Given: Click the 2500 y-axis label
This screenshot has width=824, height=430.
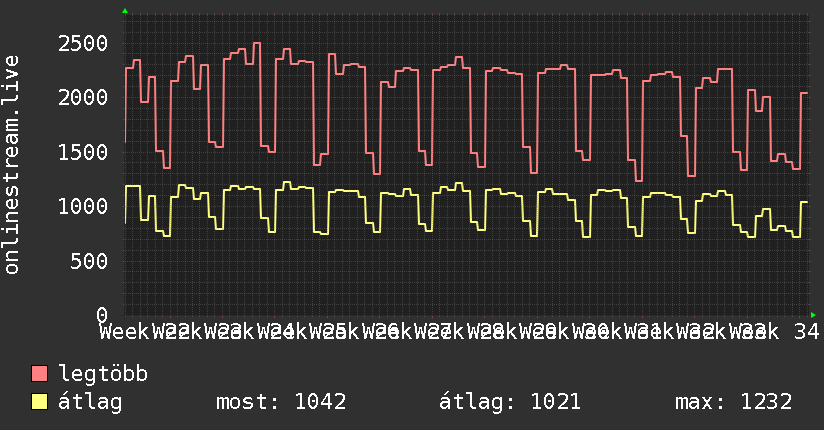Looking at the screenshot, I should tap(83, 44).
